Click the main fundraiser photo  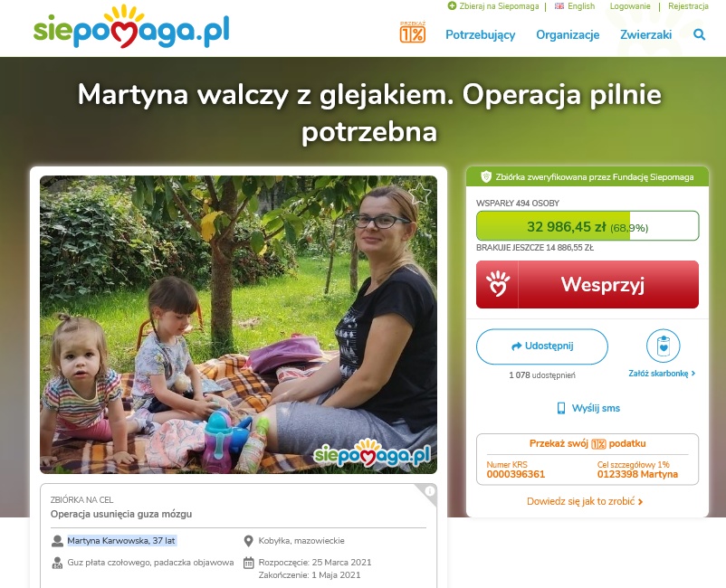(x=238, y=324)
